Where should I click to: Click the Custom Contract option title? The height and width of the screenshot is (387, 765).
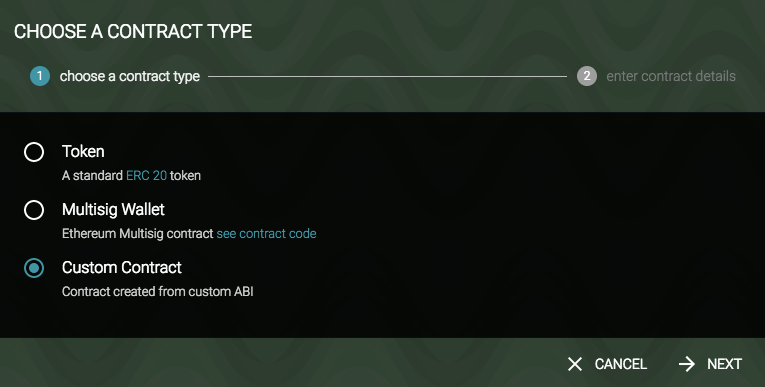pos(122,267)
